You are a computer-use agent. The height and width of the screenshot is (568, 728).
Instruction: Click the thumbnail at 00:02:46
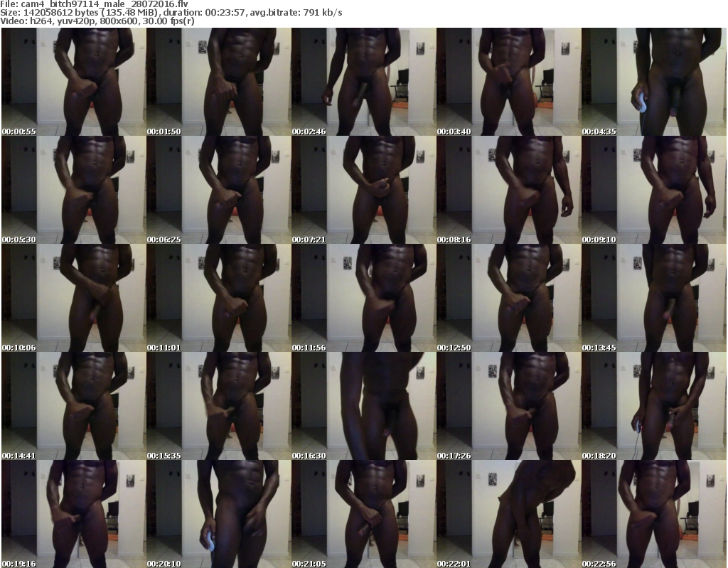coord(363,82)
